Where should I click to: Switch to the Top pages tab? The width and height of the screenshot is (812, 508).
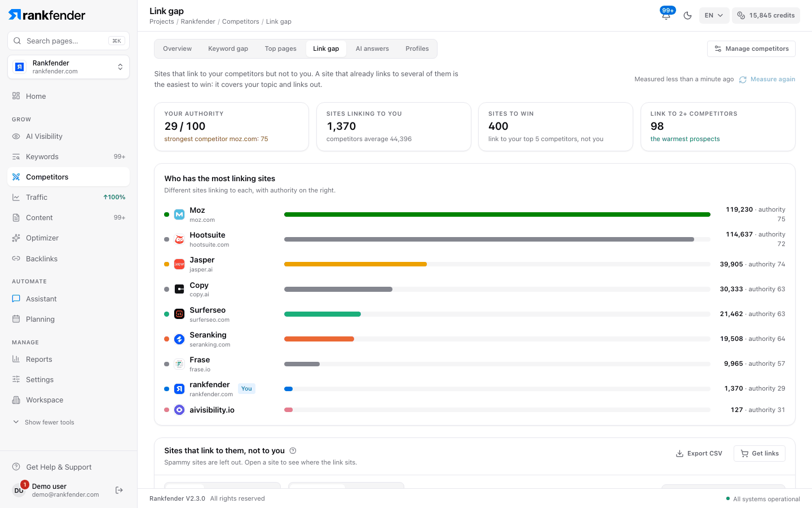tap(280, 49)
